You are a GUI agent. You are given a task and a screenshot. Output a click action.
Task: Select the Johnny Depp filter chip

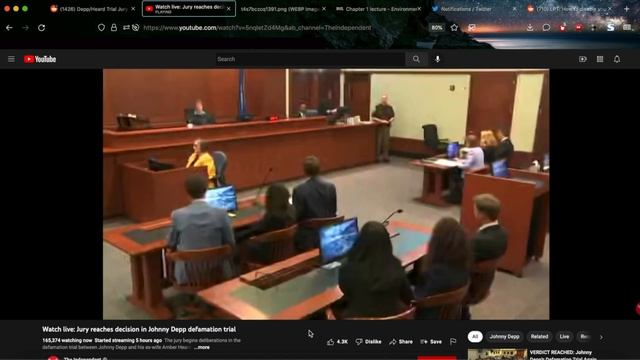pyautogui.click(x=504, y=337)
